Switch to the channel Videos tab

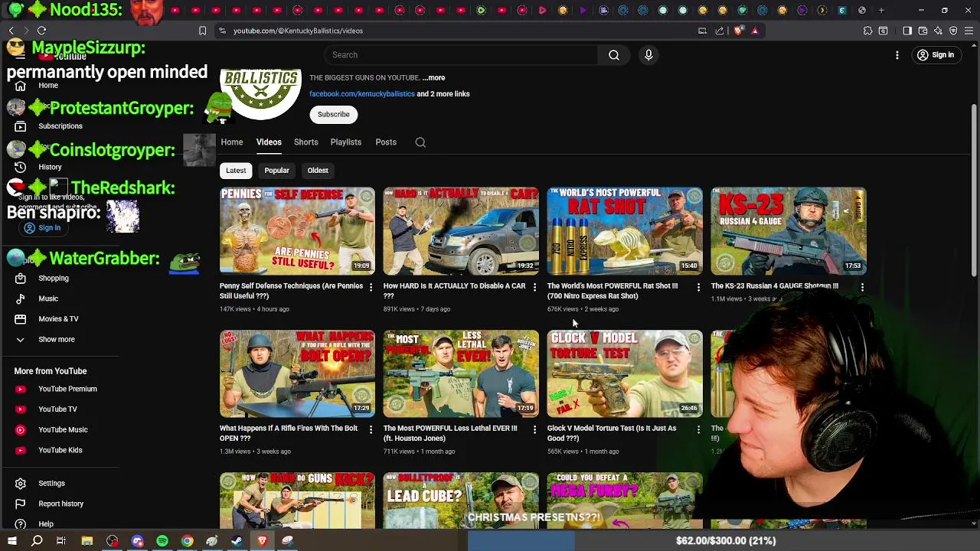click(269, 142)
